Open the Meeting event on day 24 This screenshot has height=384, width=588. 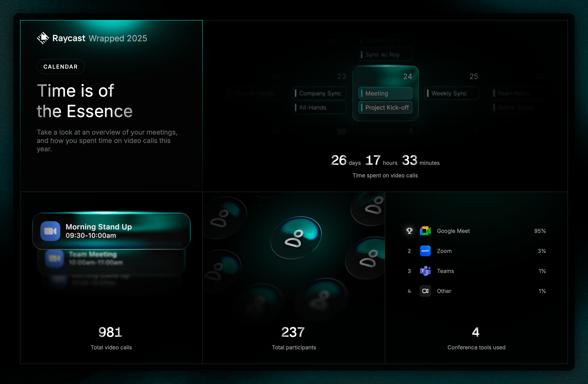click(385, 93)
